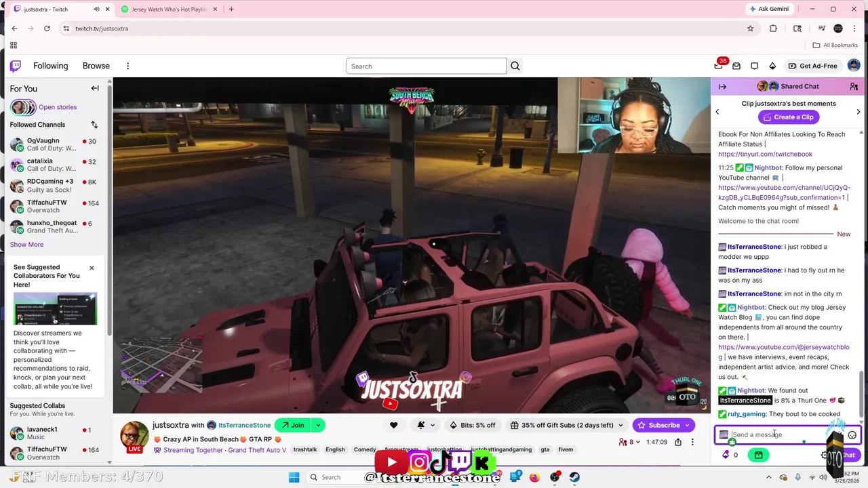Open the user avatar menu
The height and width of the screenshot is (488, 868).
(854, 66)
